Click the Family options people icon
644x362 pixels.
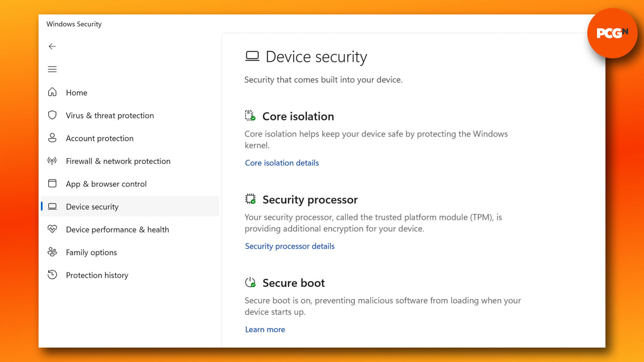(52, 252)
